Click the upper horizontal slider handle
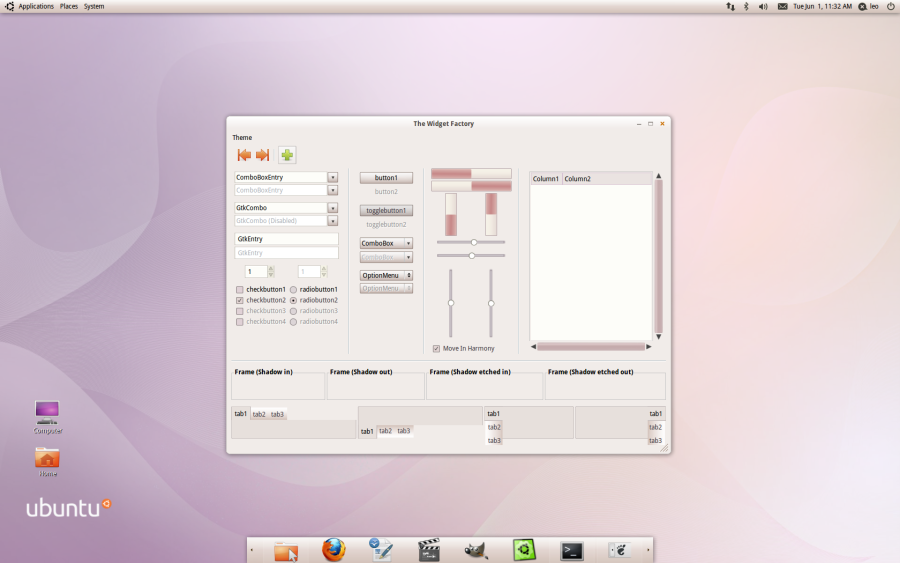The height and width of the screenshot is (563, 900). click(x=474, y=242)
